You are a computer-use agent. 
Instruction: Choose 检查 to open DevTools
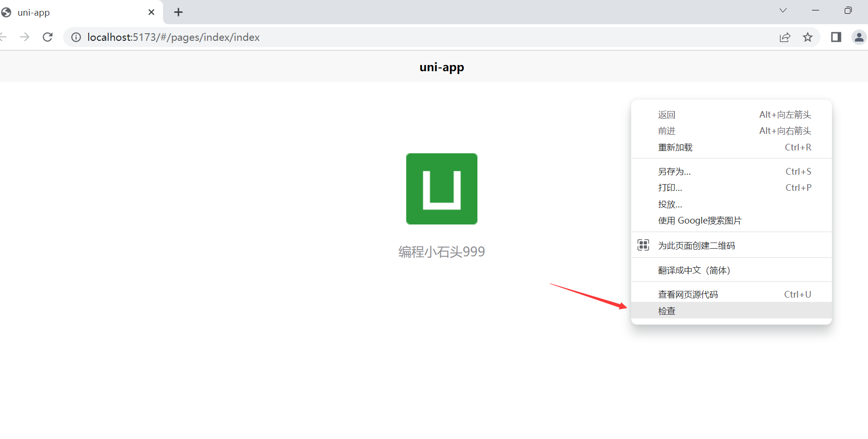tap(731, 311)
